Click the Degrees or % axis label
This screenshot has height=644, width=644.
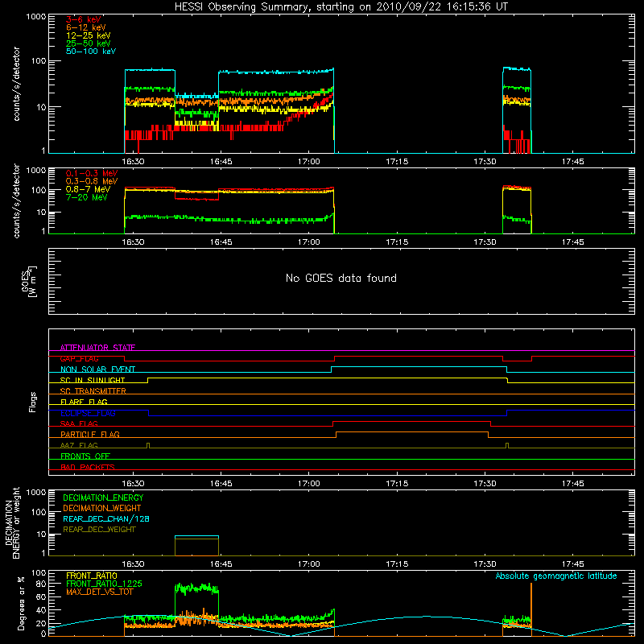click(x=21, y=603)
